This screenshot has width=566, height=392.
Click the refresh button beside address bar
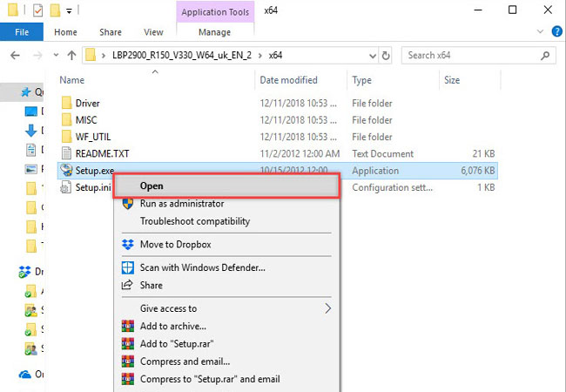coord(385,56)
